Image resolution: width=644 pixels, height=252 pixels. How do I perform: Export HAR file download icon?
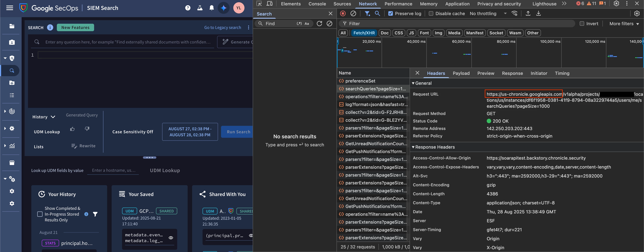(x=539, y=13)
